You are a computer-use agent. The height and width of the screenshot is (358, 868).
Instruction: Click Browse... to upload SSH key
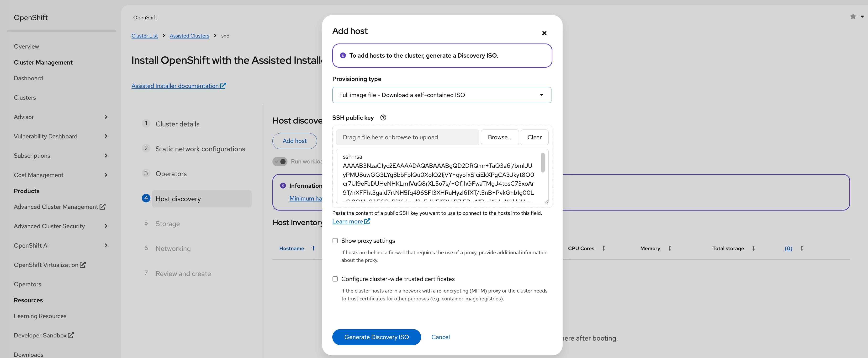coord(500,137)
